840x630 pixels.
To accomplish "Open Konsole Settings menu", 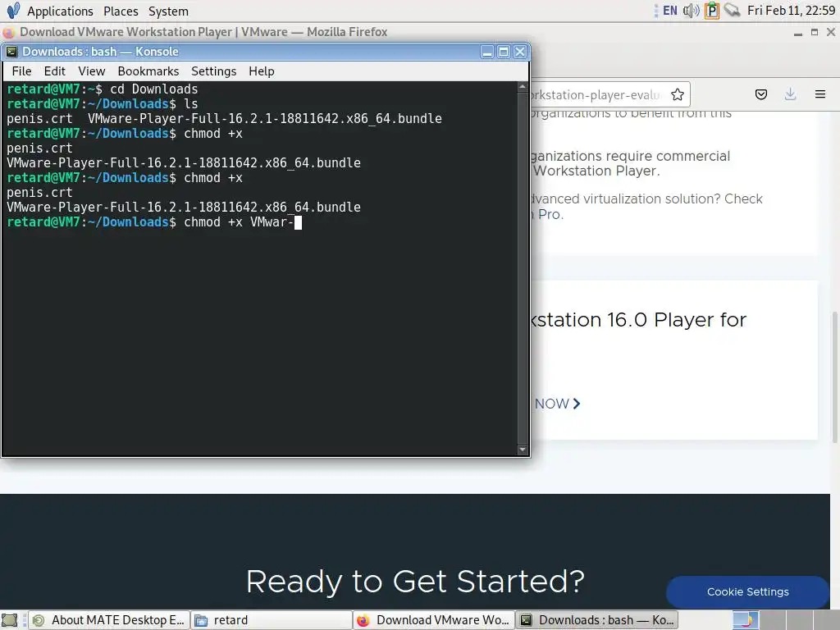I will (x=214, y=71).
